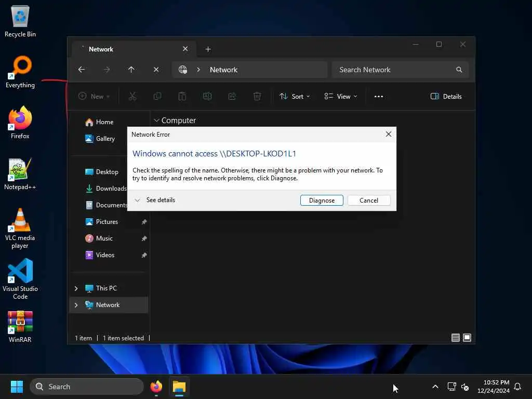
Task: Click the Network address bar text
Action: (x=223, y=70)
